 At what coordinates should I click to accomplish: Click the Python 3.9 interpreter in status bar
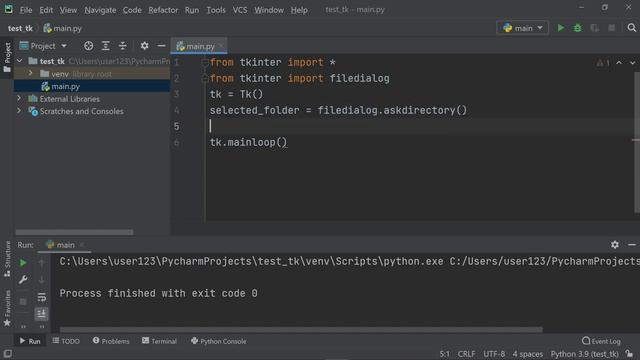pyautogui.click(x=584, y=354)
